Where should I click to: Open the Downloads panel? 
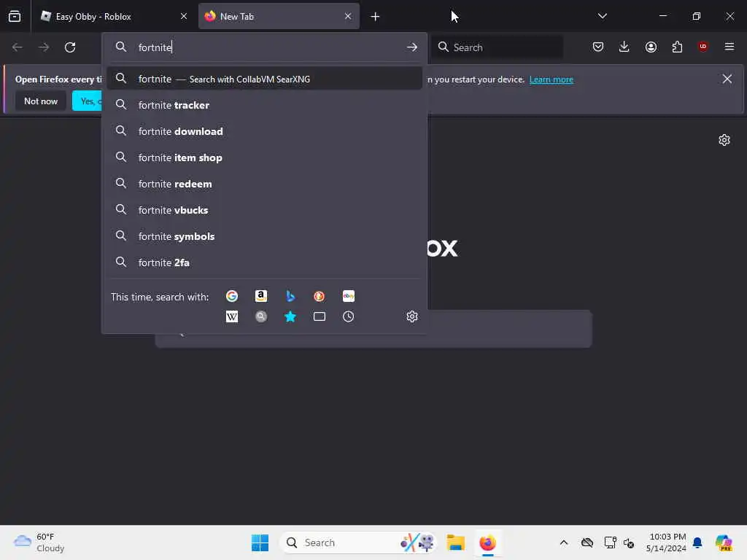click(x=624, y=47)
